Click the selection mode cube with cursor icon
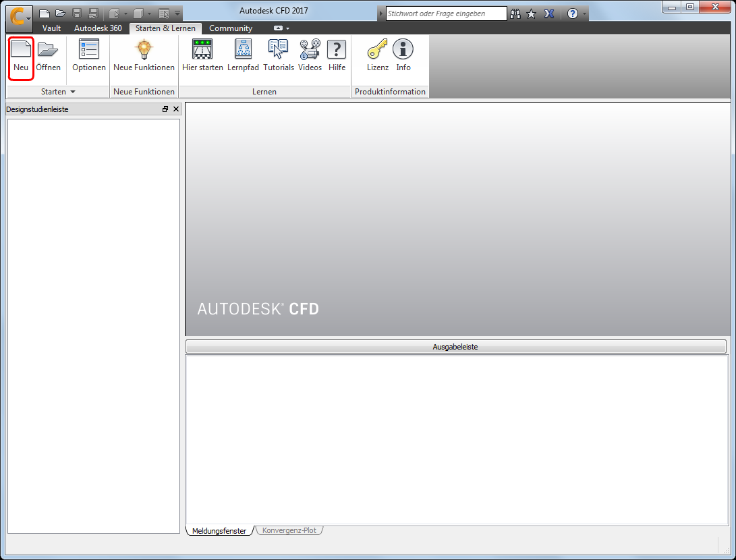 (x=114, y=13)
